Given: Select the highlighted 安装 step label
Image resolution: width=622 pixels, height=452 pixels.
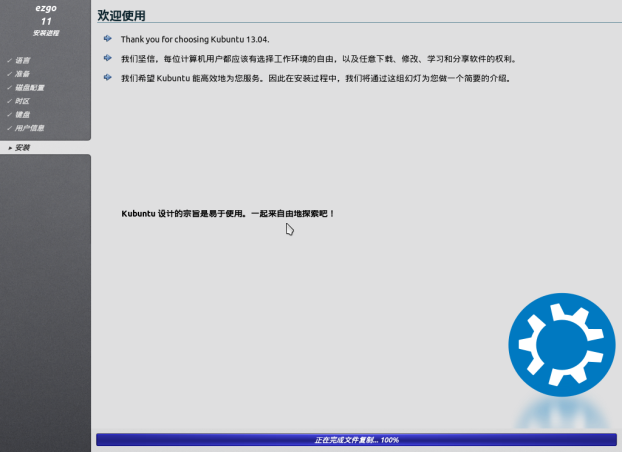Looking at the screenshot, I should point(23,148).
